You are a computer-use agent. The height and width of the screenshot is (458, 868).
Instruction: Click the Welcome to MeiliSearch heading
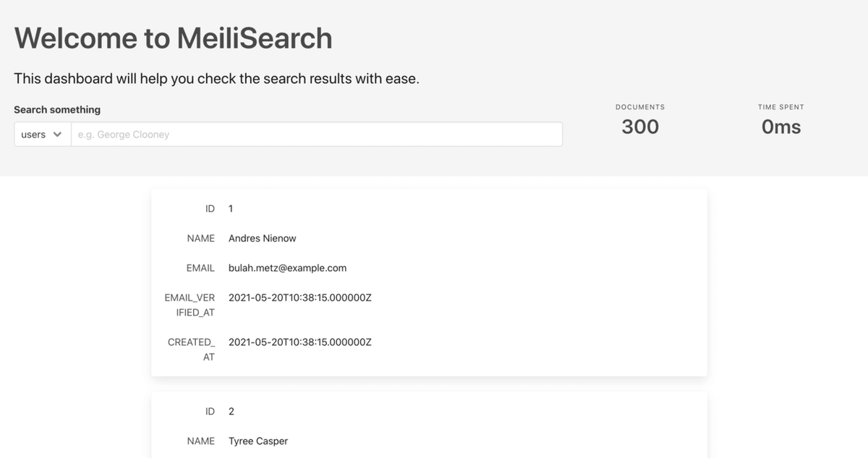click(x=174, y=38)
